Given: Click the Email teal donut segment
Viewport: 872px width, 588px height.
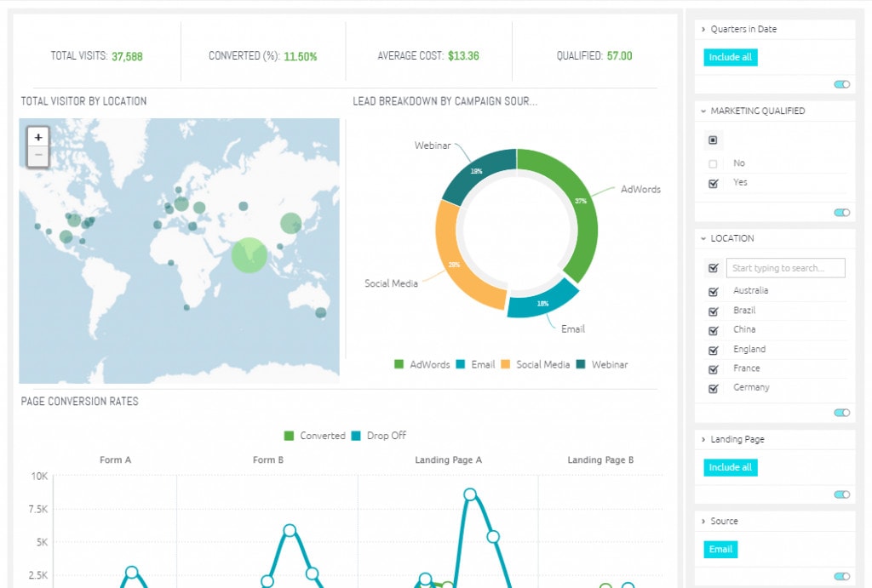Looking at the screenshot, I should pyautogui.click(x=542, y=302).
